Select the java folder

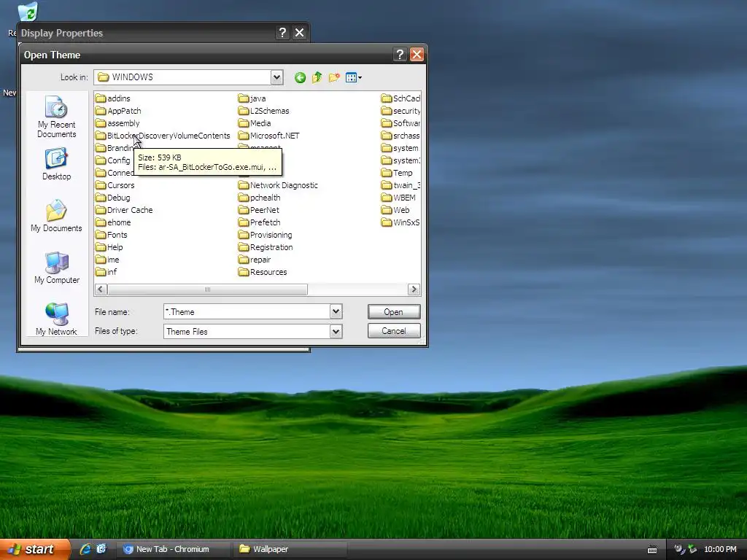[252, 98]
